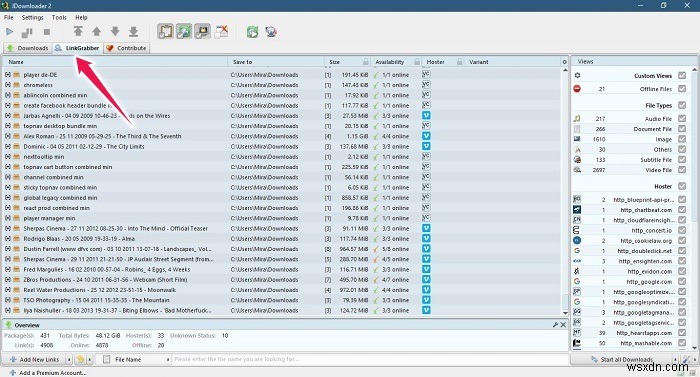Click the green update check icon
700x377 pixels.
(x=252, y=32)
